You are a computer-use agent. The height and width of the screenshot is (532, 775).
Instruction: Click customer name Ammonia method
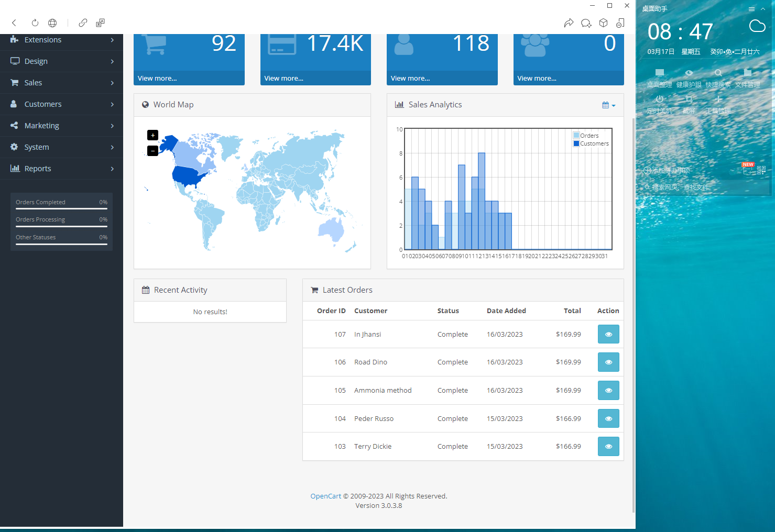point(383,390)
